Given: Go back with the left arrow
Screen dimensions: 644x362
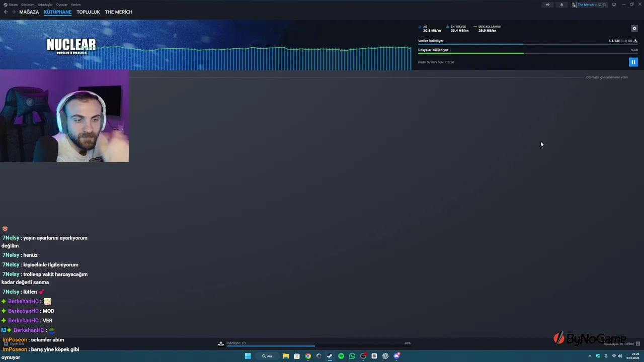Looking at the screenshot, I should (x=6, y=12).
